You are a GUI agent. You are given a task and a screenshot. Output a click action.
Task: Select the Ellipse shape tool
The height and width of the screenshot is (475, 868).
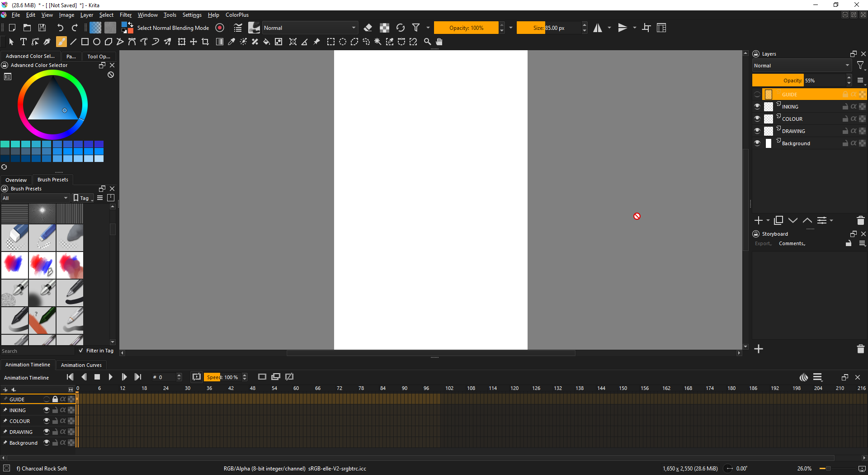point(96,42)
